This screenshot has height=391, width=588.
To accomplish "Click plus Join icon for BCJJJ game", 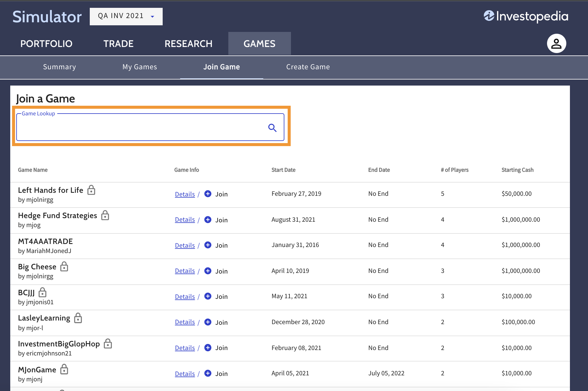I will [x=208, y=296].
